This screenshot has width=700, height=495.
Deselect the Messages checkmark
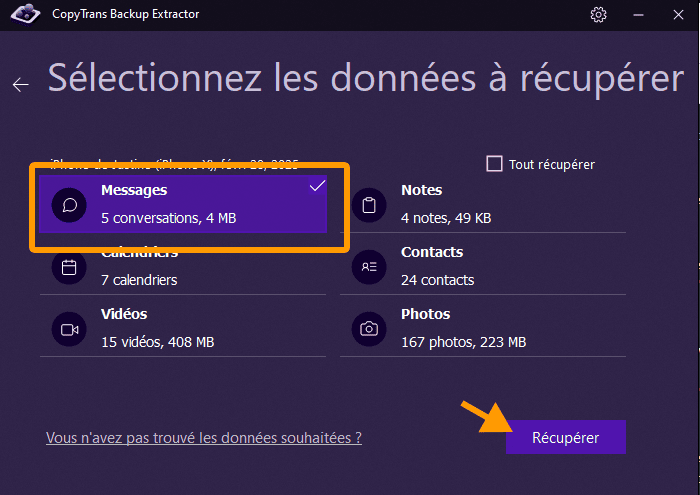317,186
